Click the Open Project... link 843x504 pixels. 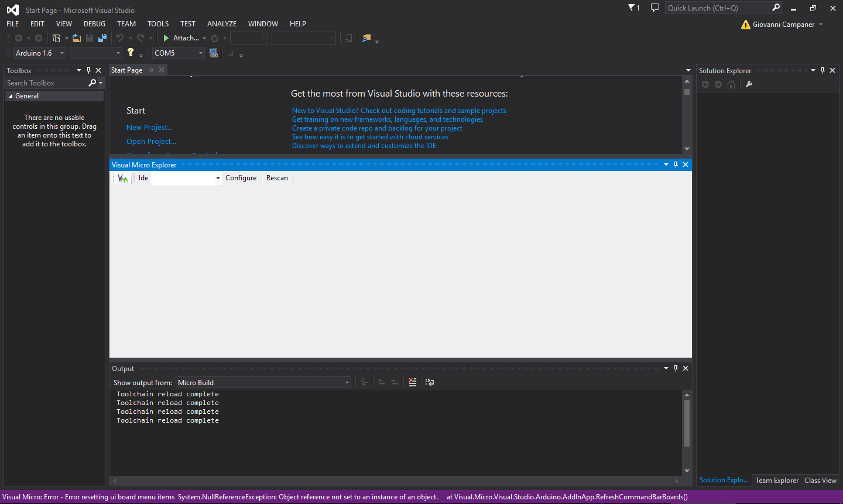point(151,142)
